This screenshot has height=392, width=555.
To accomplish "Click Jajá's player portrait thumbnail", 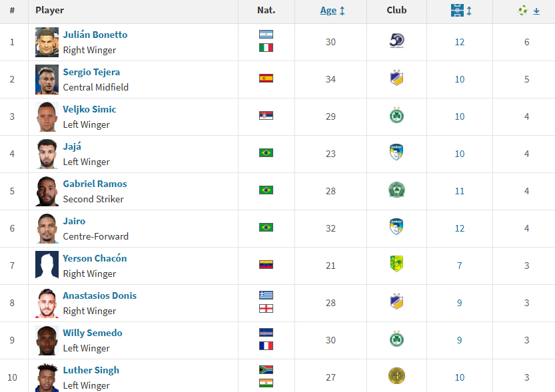I will click(47, 154).
